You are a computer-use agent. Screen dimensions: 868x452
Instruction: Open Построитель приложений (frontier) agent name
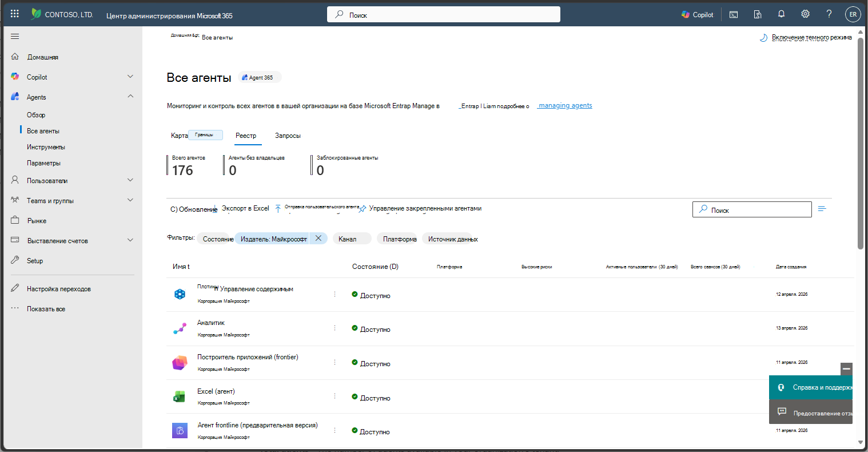pos(248,357)
